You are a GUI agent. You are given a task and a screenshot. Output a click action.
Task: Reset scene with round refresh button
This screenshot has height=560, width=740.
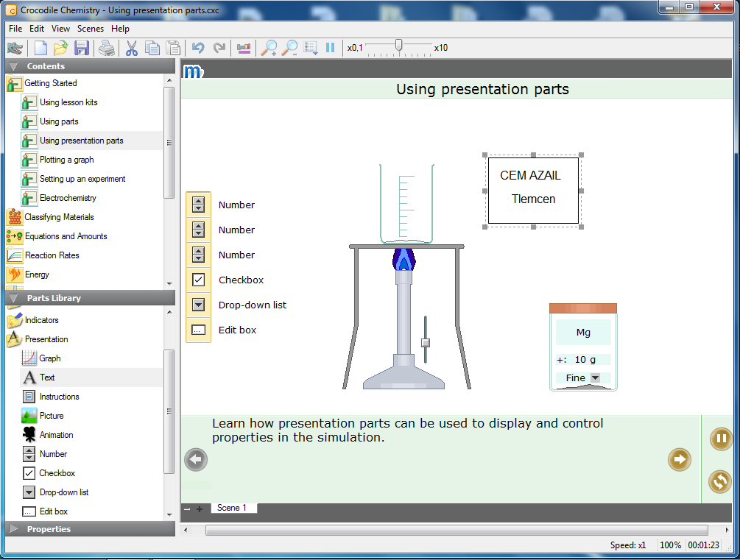tap(720, 481)
